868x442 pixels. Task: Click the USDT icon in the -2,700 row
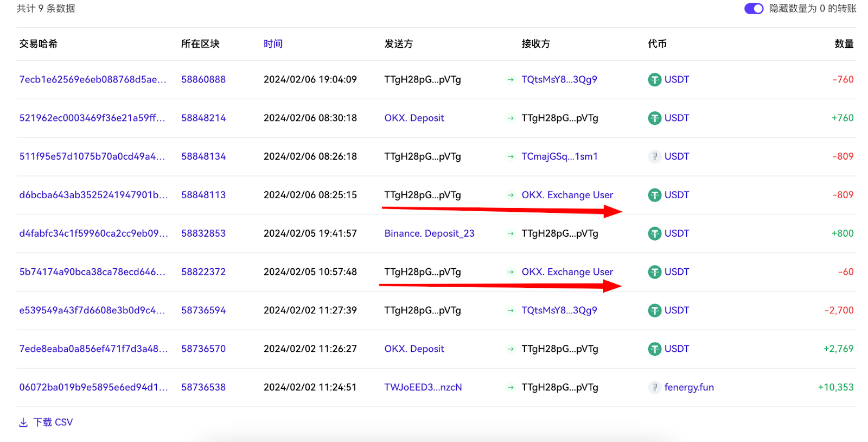654,311
